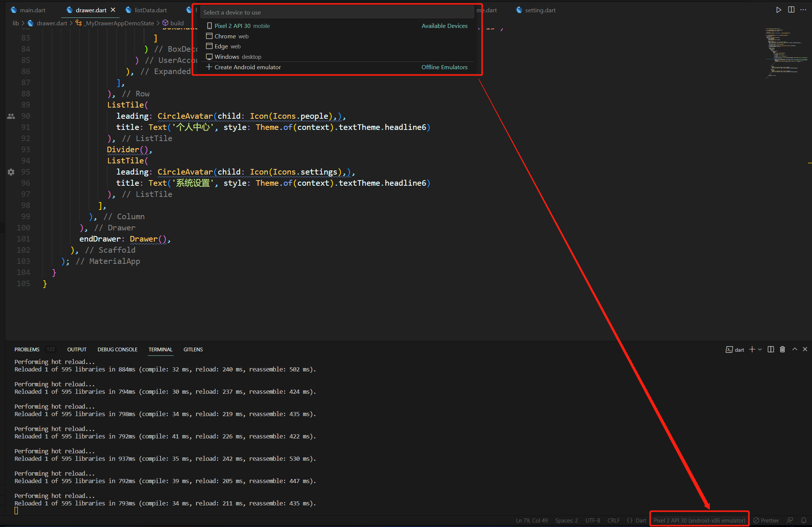
Task: Split the terminal panel
Action: click(771, 349)
